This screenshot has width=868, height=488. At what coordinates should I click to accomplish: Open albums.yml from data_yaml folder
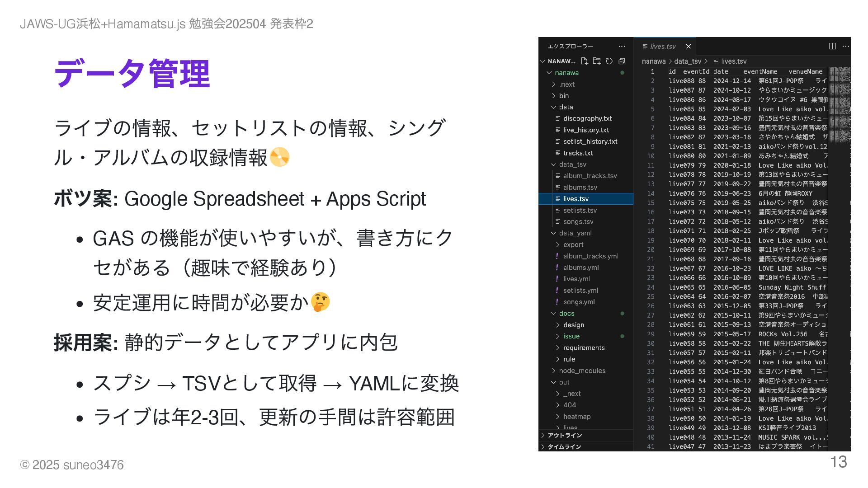click(581, 267)
